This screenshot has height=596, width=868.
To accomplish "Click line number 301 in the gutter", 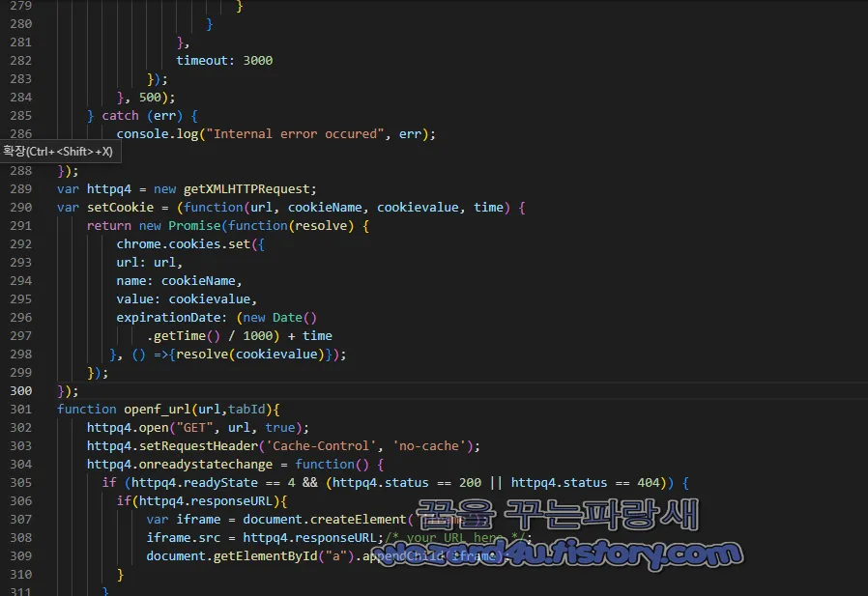I will click(21, 409).
